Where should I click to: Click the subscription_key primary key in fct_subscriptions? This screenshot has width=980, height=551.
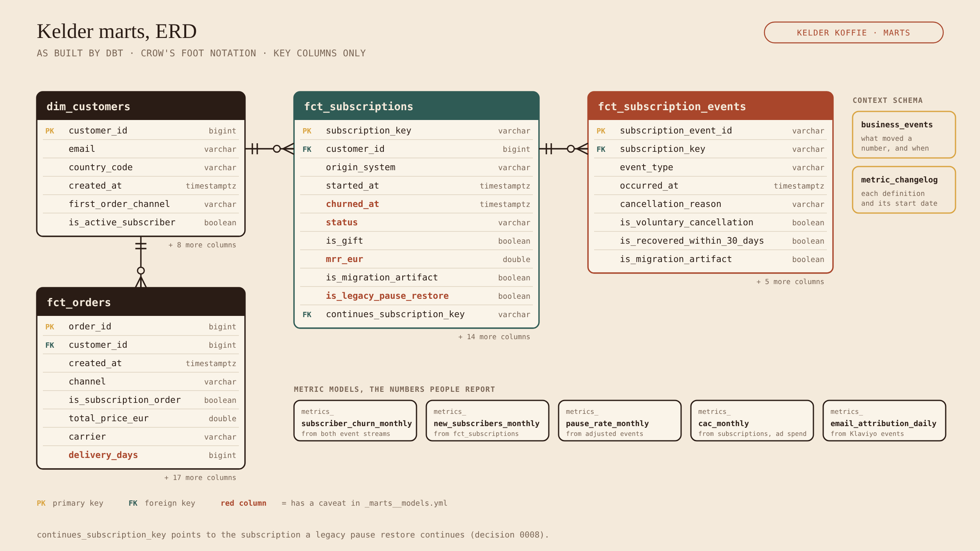416,131
